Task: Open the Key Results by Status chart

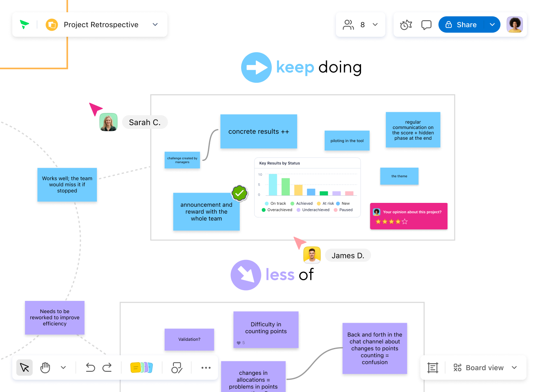Action: pos(307,188)
